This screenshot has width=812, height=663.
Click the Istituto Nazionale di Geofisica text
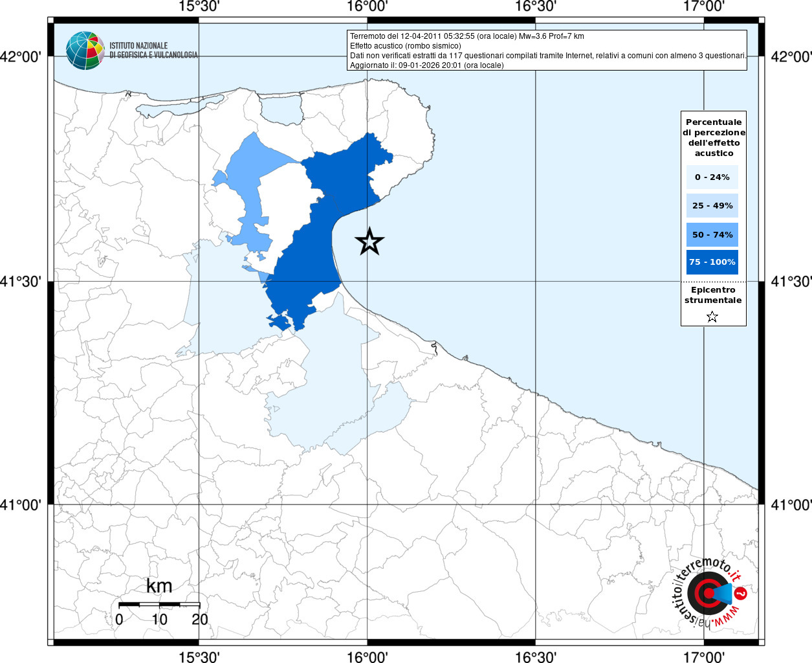153,51
